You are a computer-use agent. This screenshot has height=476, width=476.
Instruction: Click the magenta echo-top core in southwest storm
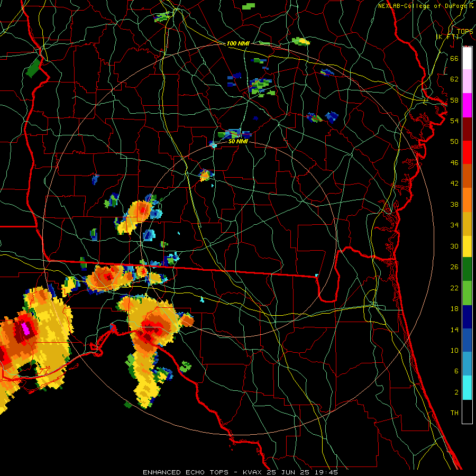click(x=25, y=329)
